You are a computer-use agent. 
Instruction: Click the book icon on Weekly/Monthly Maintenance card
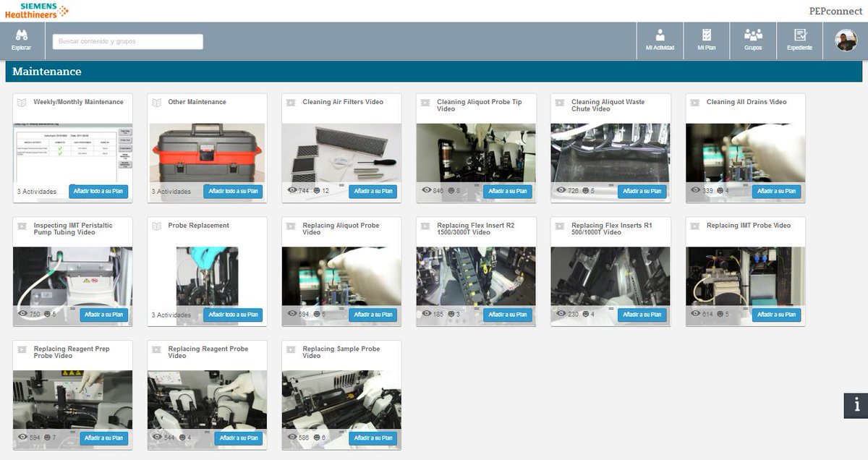pos(22,103)
